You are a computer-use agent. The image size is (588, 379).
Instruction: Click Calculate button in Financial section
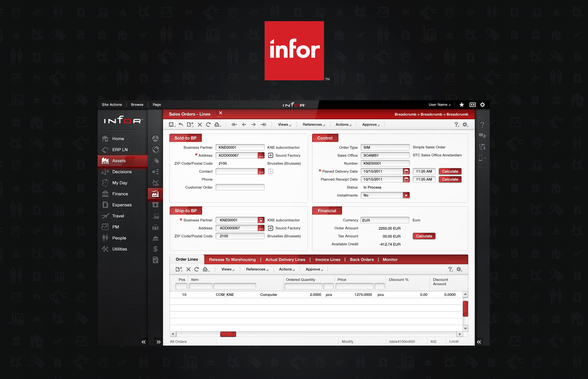(x=424, y=236)
